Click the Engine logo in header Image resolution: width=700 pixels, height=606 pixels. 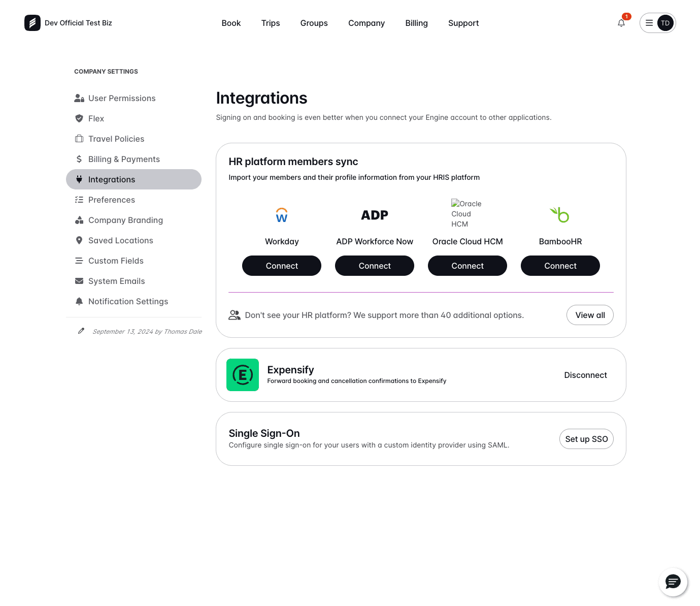(x=32, y=23)
